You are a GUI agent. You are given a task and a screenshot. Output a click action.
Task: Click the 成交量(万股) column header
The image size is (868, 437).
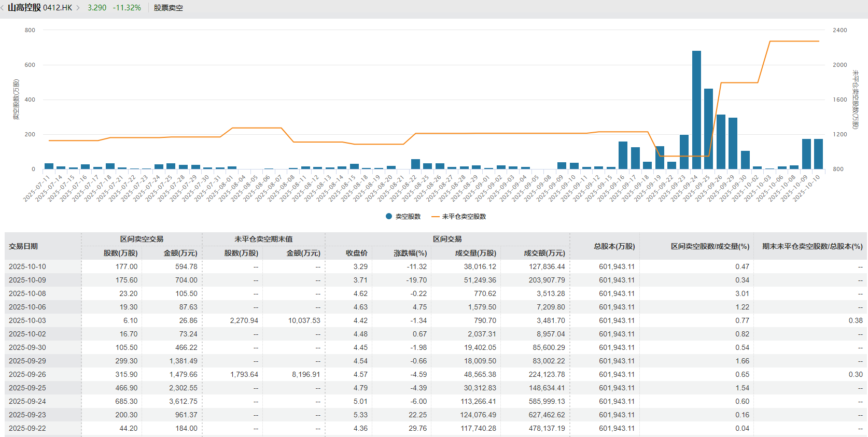pos(475,253)
